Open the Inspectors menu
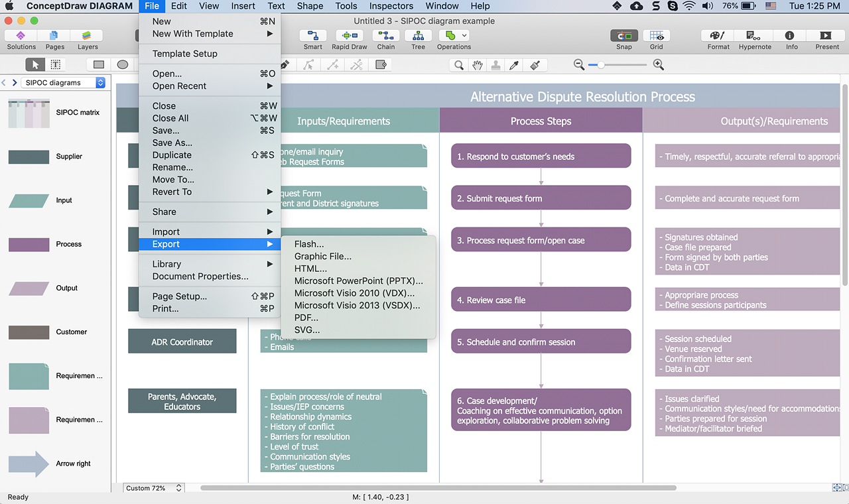 click(391, 6)
